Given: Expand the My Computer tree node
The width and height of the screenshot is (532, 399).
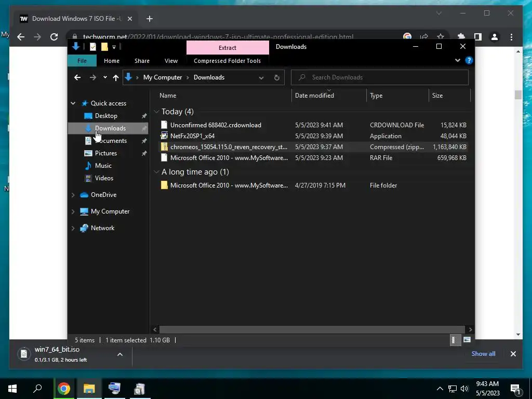Looking at the screenshot, I should [x=73, y=211].
